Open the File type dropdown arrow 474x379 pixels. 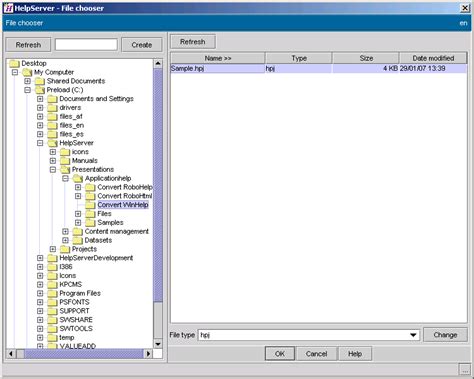[413, 335]
